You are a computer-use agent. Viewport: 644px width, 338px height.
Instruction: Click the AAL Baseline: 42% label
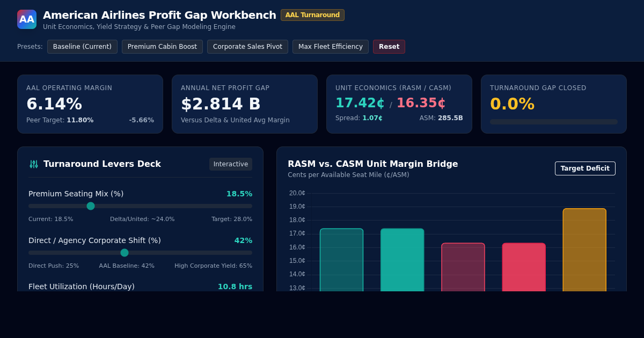[x=127, y=266]
